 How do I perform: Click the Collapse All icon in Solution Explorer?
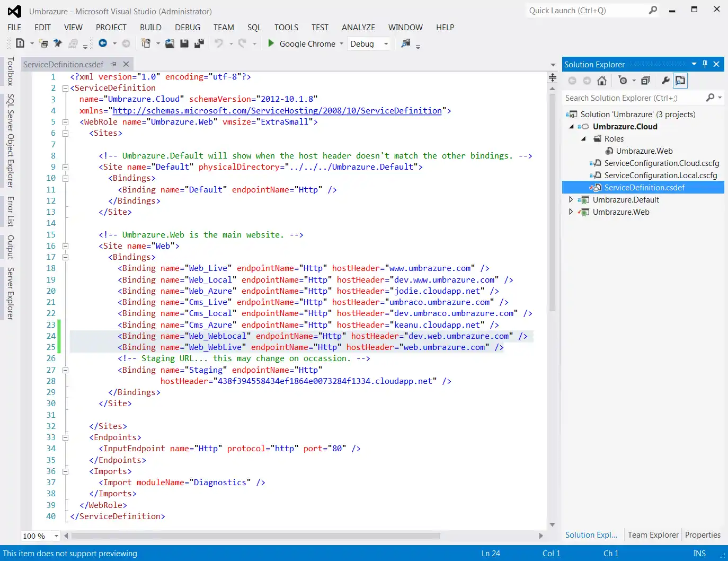coord(645,81)
